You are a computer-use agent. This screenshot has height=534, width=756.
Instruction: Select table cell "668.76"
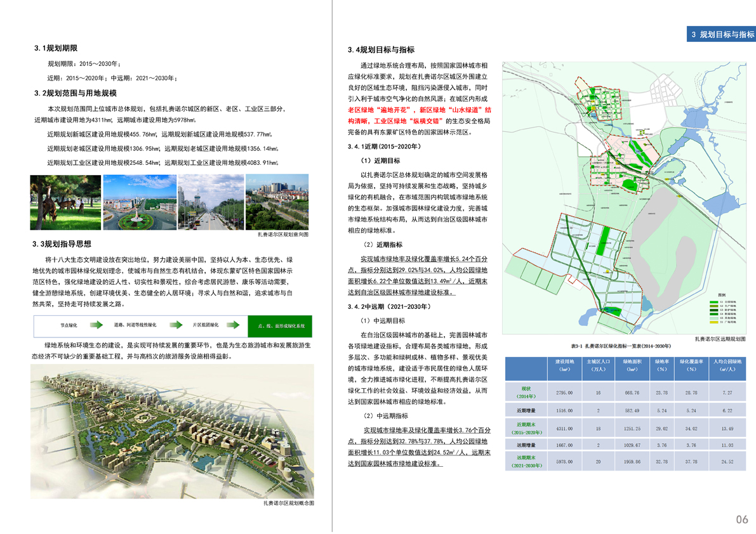click(x=632, y=393)
